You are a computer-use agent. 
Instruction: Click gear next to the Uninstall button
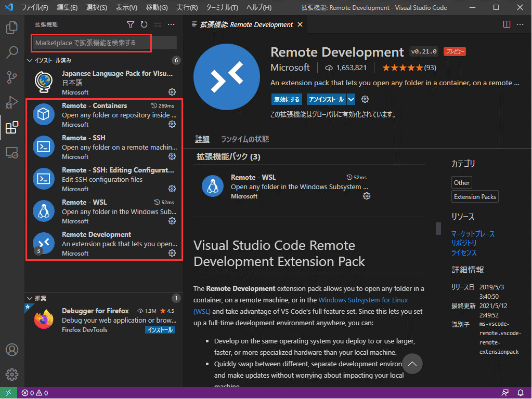click(x=365, y=99)
